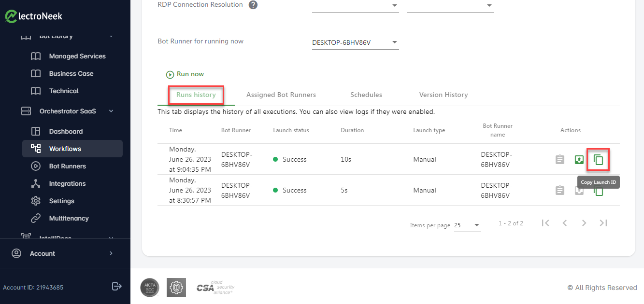Open clipboard log icon for 8:30:57 PM run

coord(560,190)
